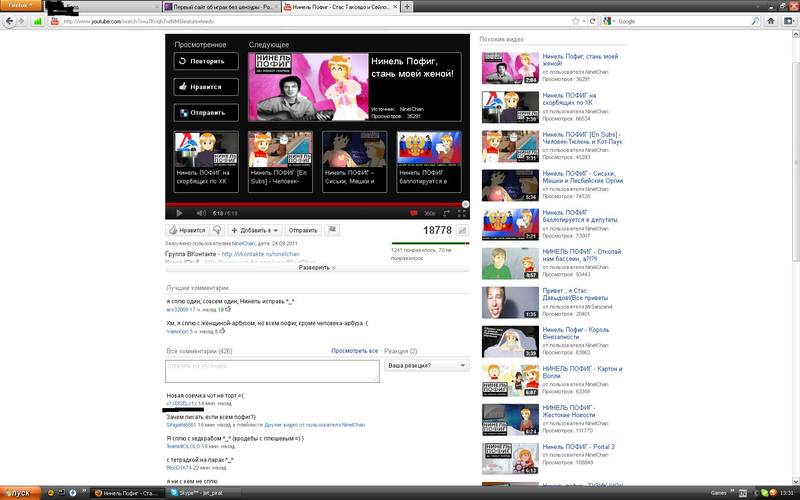Click the dislike thumbs-down icon below the video
The image size is (800, 500).
[x=216, y=230]
